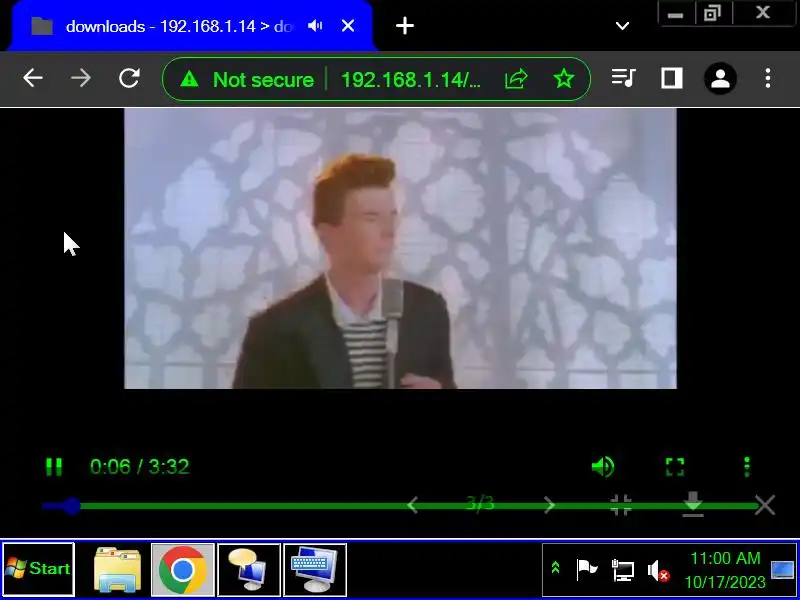Click the network tray icon
Screen dimensions: 800x600
(622, 570)
